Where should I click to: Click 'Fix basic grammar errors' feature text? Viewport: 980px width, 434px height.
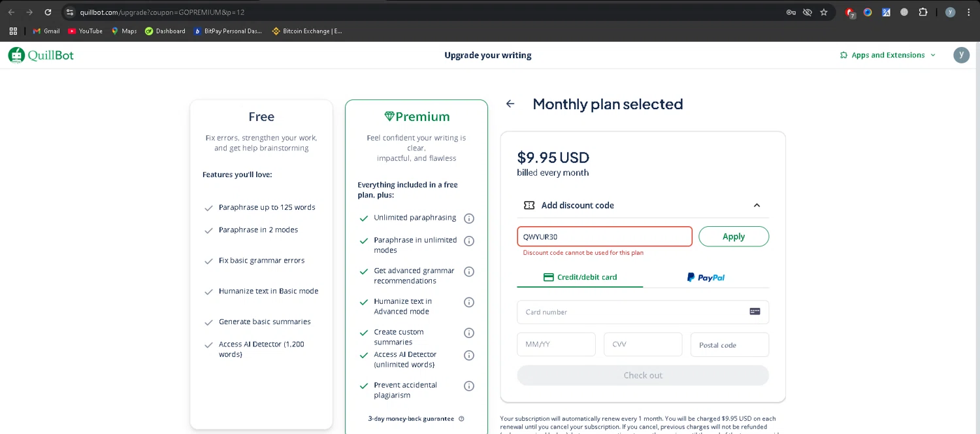click(x=261, y=260)
